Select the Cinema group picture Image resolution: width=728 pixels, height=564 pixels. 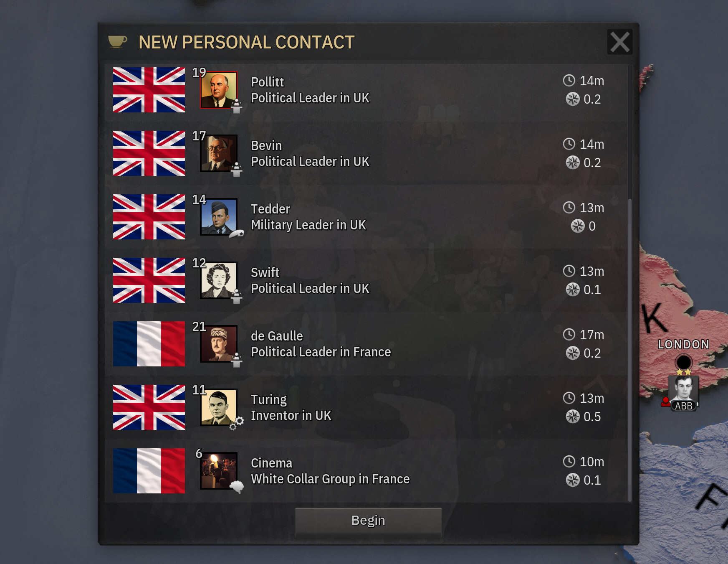[219, 471]
